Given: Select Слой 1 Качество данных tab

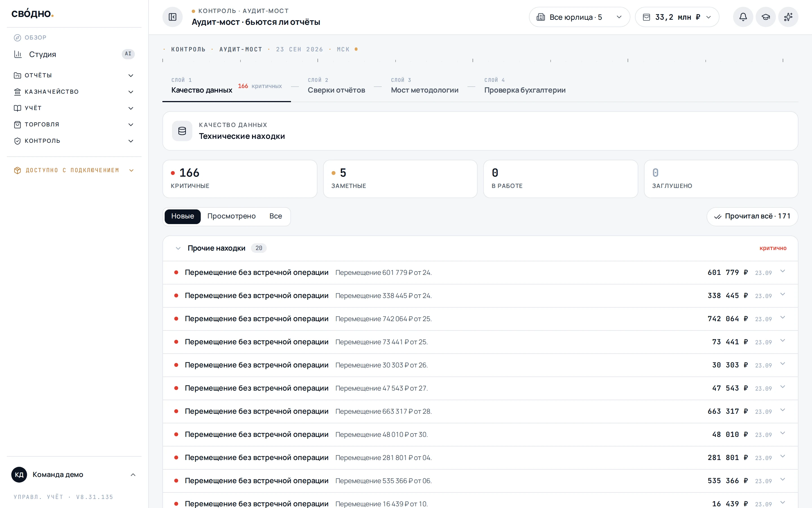Looking at the screenshot, I should click(226, 86).
